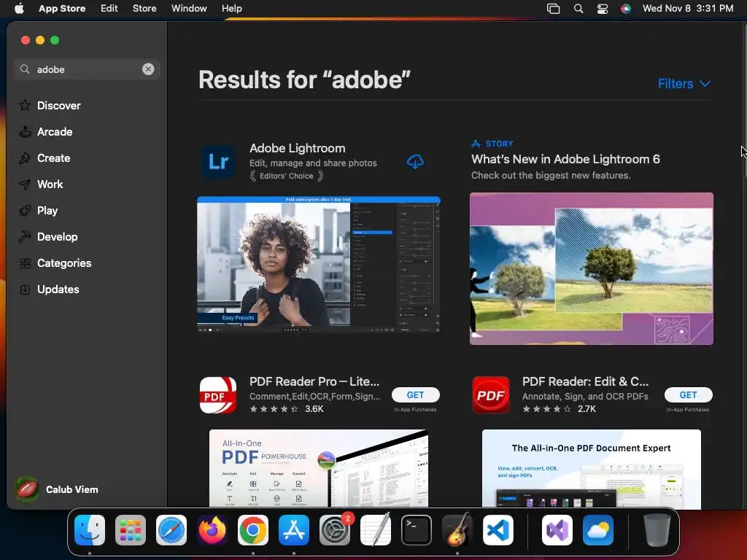This screenshot has width=747, height=560.
Task: View the Adobe Lightroom screenshot preview
Action: point(318,264)
